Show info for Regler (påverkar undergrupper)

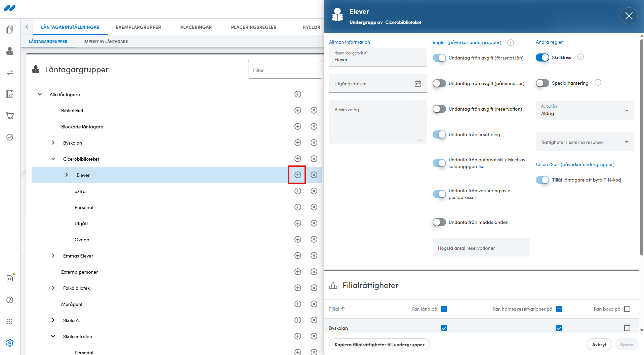(511, 43)
